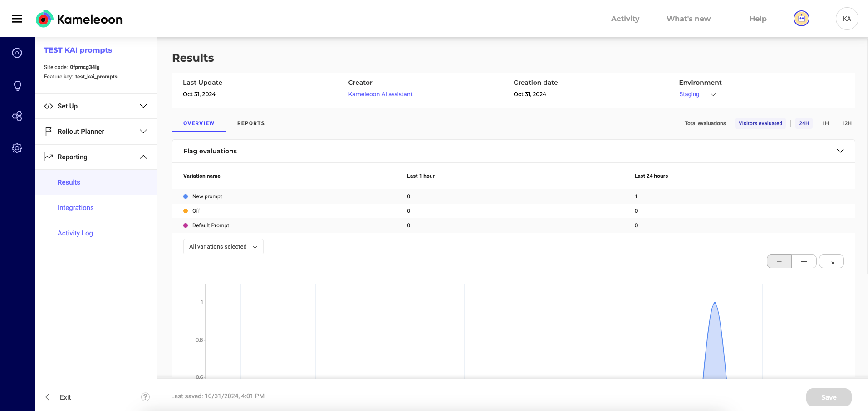
Task: Open the settings gear in left sidebar
Action: pyautogui.click(x=17, y=148)
